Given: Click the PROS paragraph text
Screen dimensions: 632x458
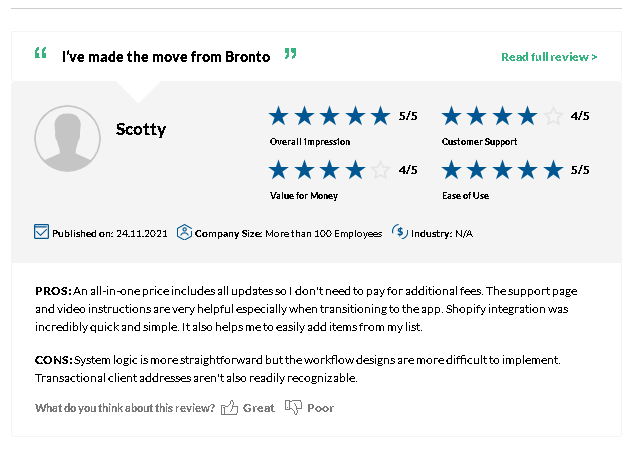Looking at the screenshot, I should 306,309.
